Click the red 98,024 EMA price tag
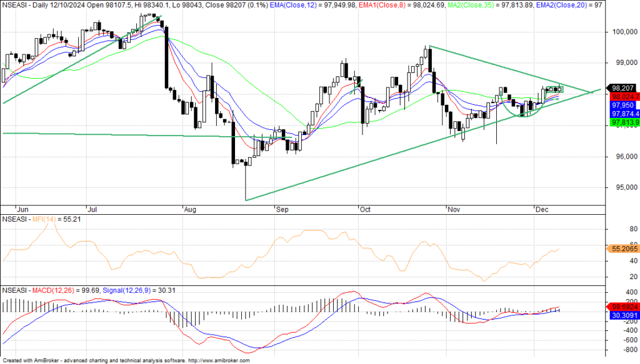 coord(622,97)
